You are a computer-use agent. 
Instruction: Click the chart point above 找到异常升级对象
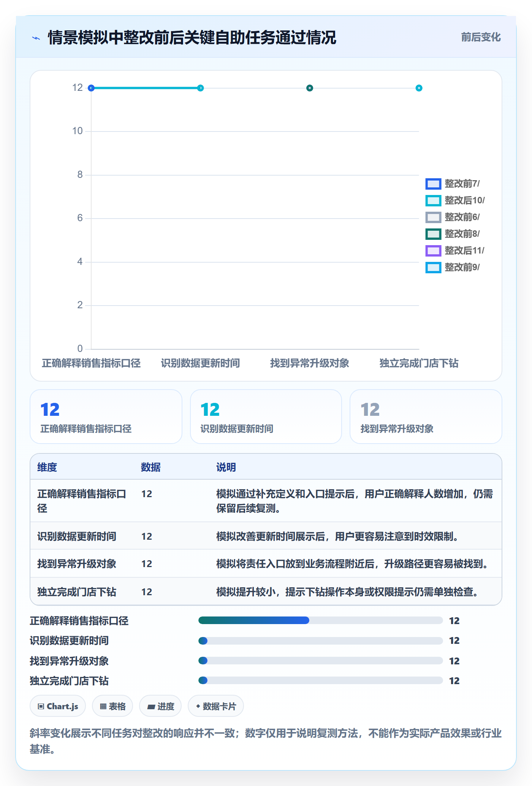pyautogui.click(x=310, y=88)
